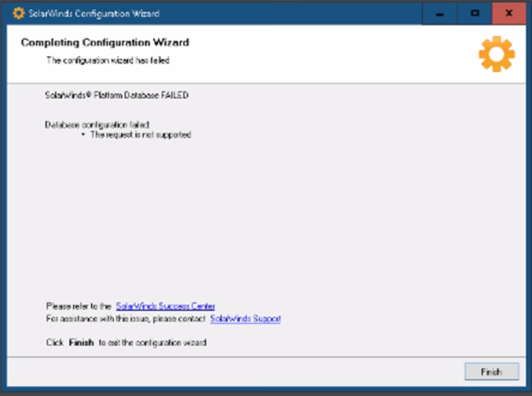Open the SolarWinds Success Center link
Screen dimensions: 532x396
[165, 305]
